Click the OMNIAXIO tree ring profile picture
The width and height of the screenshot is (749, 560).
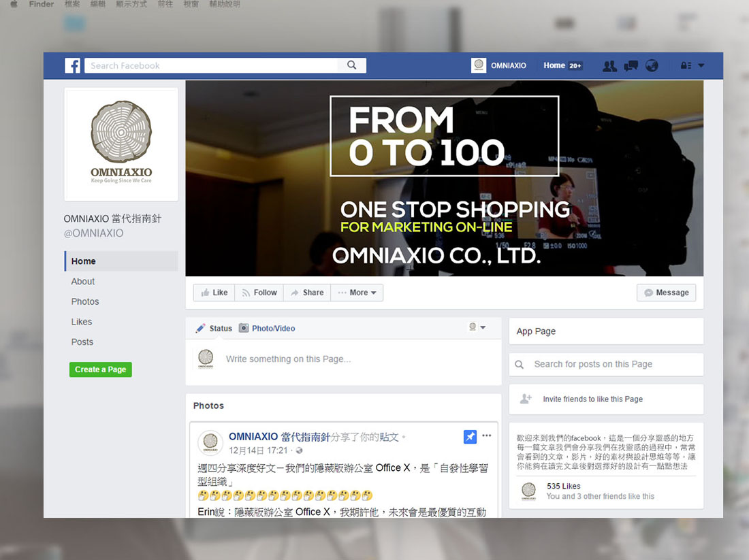pos(121,144)
